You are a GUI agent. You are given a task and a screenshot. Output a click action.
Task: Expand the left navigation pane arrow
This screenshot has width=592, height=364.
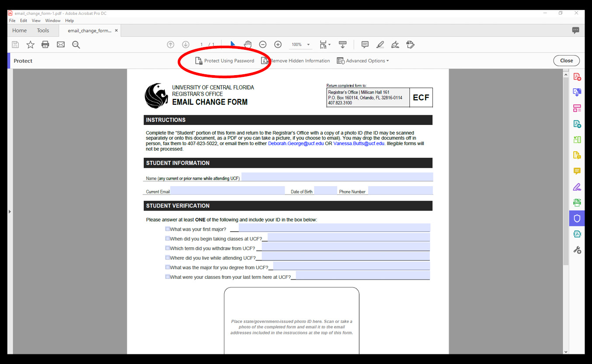tap(10, 211)
